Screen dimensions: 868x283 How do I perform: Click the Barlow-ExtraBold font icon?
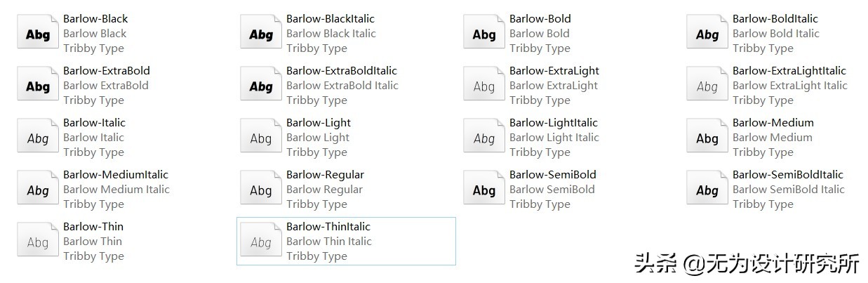tap(38, 86)
